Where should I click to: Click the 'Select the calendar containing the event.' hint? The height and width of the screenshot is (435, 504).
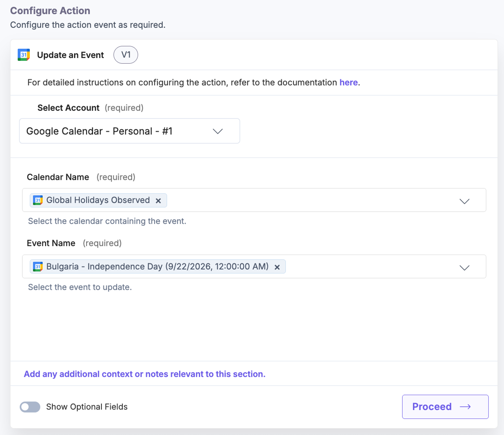pyautogui.click(x=107, y=221)
